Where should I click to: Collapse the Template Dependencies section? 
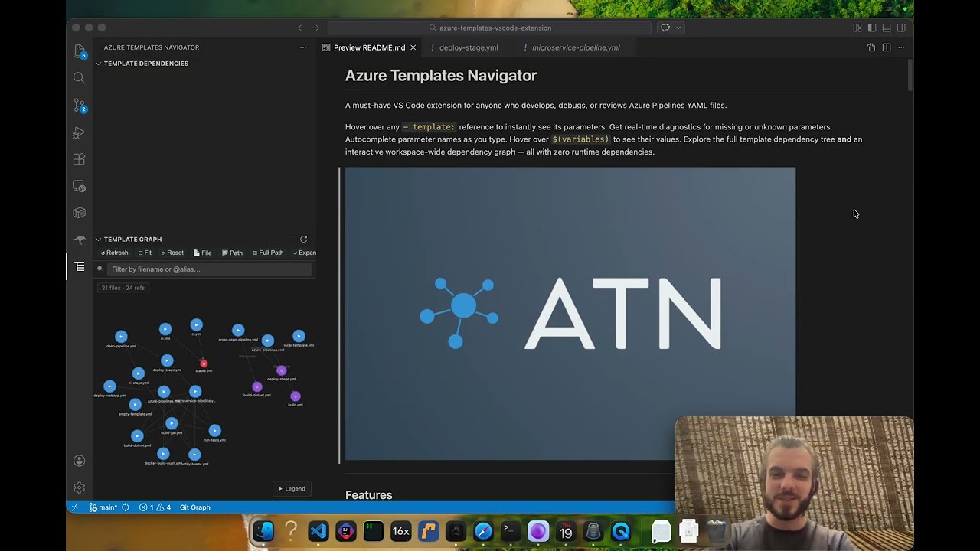pos(98,64)
